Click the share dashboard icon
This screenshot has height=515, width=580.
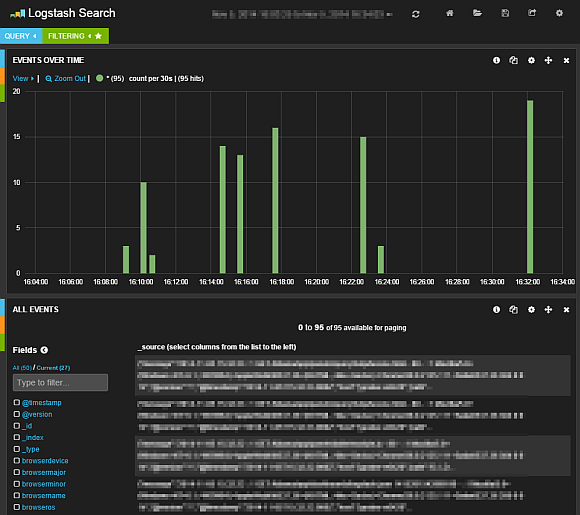pos(532,13)
